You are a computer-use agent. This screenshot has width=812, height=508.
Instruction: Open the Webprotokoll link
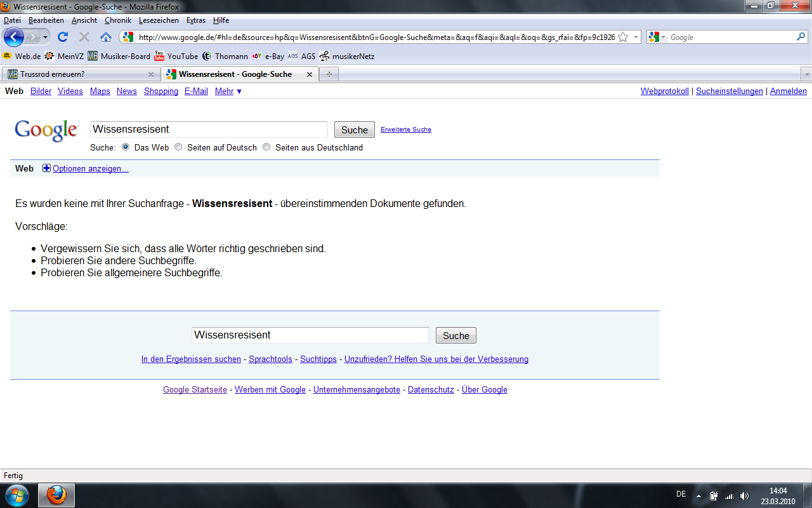pyautogui.click(x=665, y=91)
